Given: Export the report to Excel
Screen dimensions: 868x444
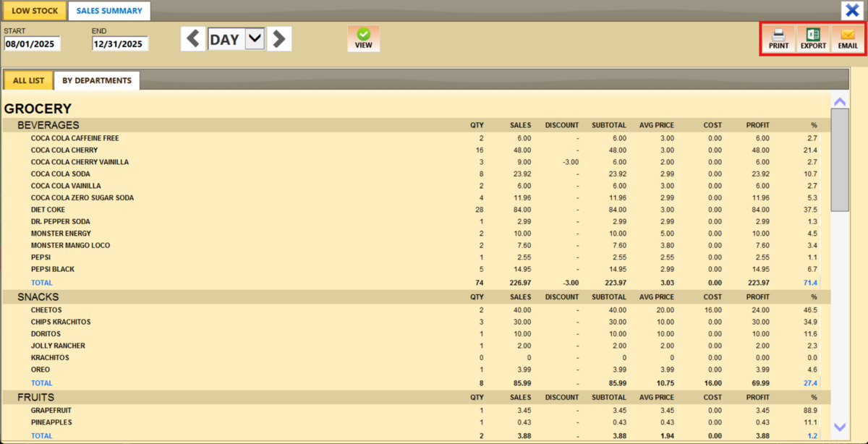Looking at the screenshot, I should click(813, 38).
